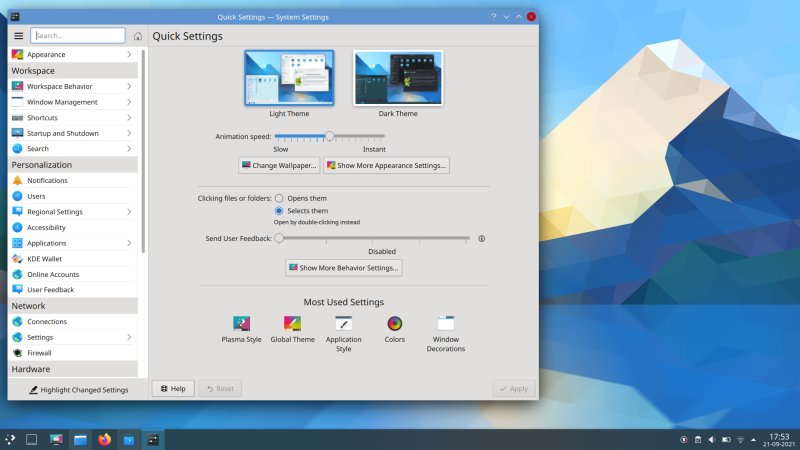800x450 pixels.
Task: Select the 'Opens them' radio option
Action: pyautogui.click(x=280, y=198)
